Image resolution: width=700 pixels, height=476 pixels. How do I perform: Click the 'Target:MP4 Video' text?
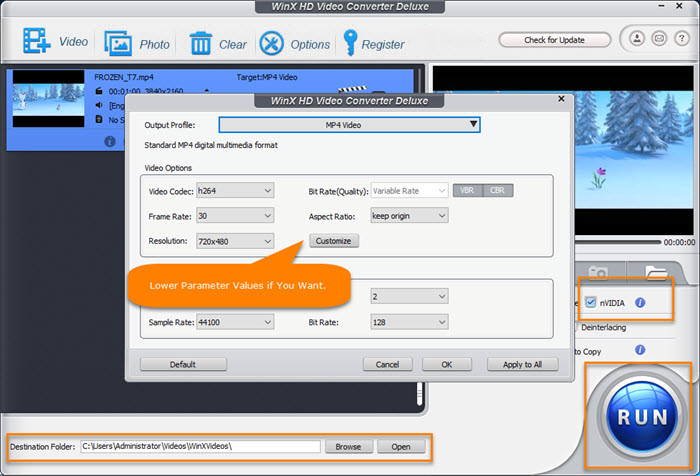(267, 77)
